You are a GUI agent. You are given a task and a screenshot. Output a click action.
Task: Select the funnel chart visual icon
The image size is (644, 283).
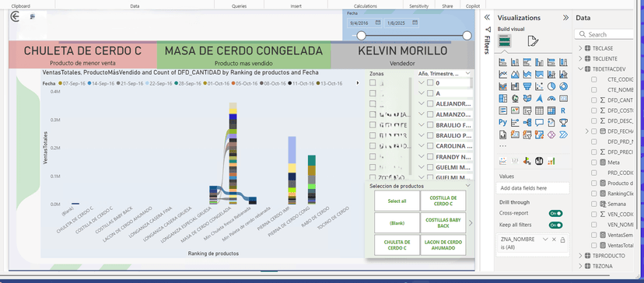coord(527,86)
